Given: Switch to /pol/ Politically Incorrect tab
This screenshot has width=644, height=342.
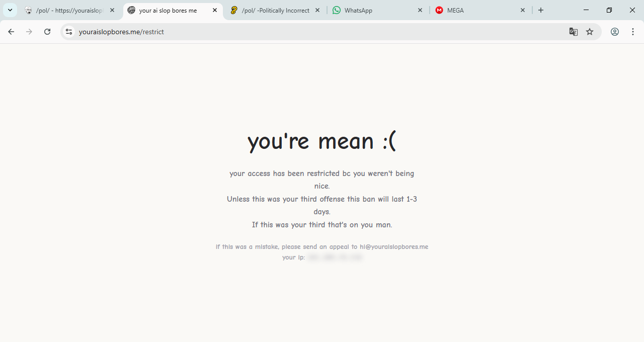Looking at the screenshot, I should [x=275, y=10].
